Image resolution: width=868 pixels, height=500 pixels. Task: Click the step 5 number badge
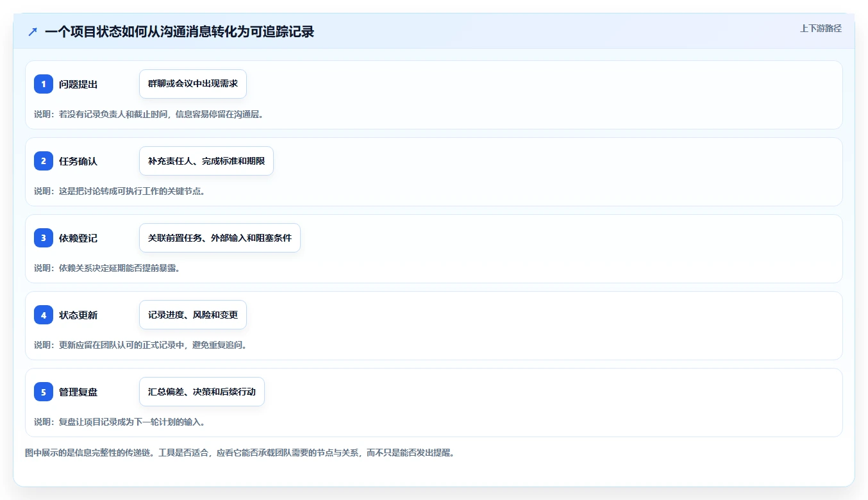tap(44, 392)
